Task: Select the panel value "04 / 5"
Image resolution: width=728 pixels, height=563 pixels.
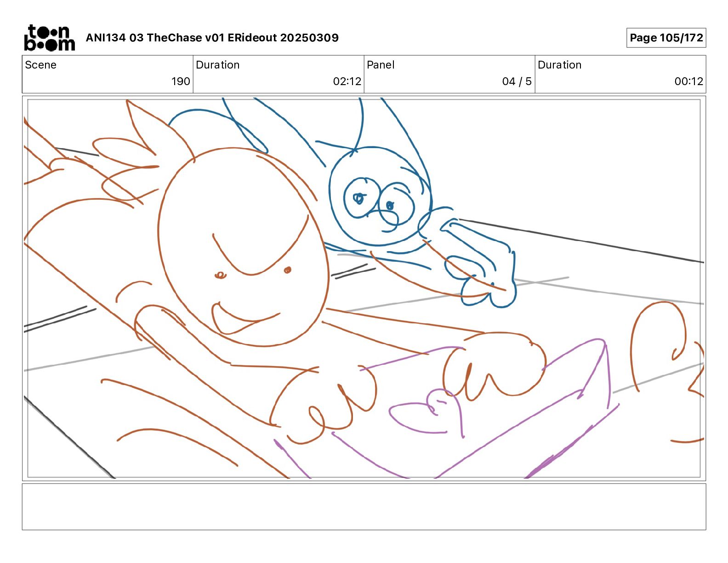Action: pyautogui.click(x=517, y=81)
